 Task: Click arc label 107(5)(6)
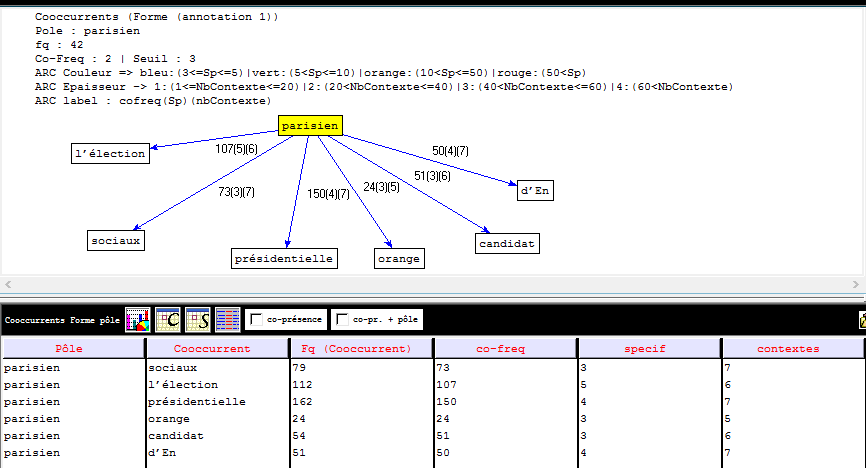point(236,149)
